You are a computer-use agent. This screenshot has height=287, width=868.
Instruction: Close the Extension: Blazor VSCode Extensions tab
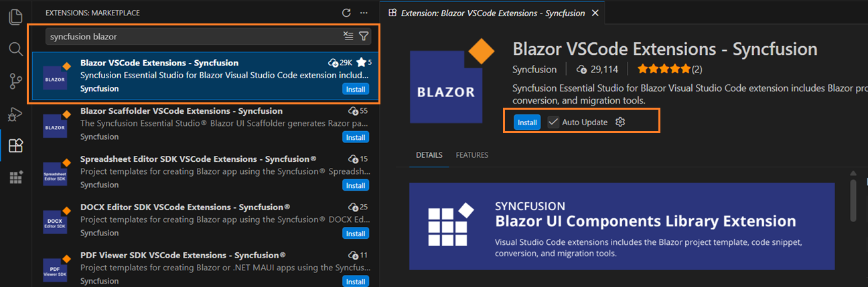595,13
